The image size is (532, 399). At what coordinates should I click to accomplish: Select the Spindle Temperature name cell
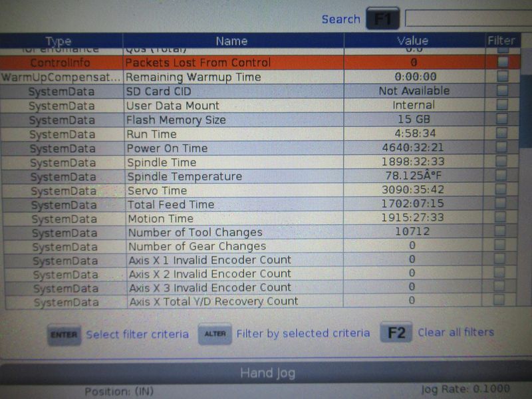[234, 176]
